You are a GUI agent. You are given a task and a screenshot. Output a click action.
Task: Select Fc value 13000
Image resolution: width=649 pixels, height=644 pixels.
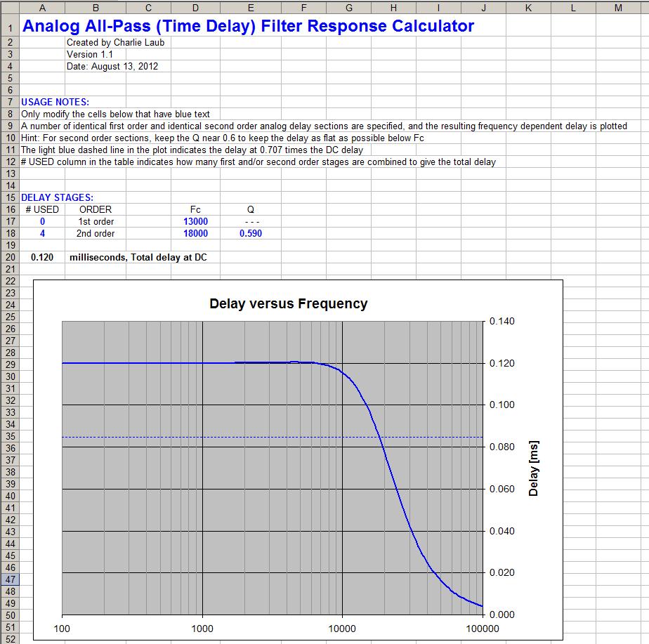coord(195,222)
